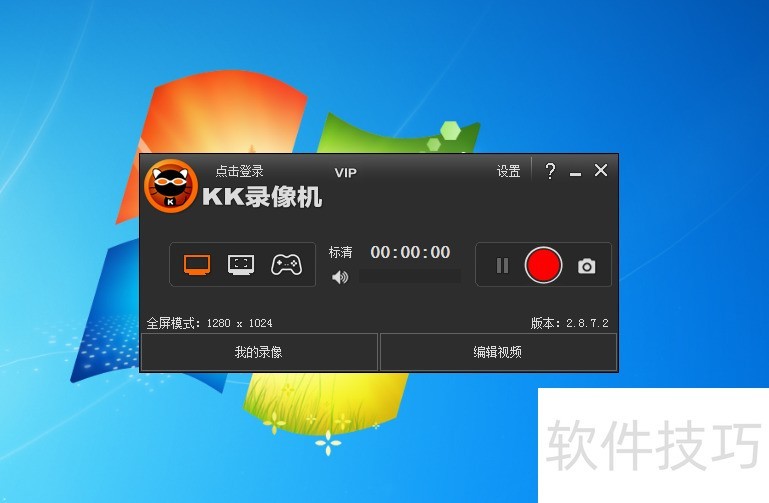This screenshot has height=503, width=769.
Task: Select full screen recording mode icon
Action: (x=197, y=265)
